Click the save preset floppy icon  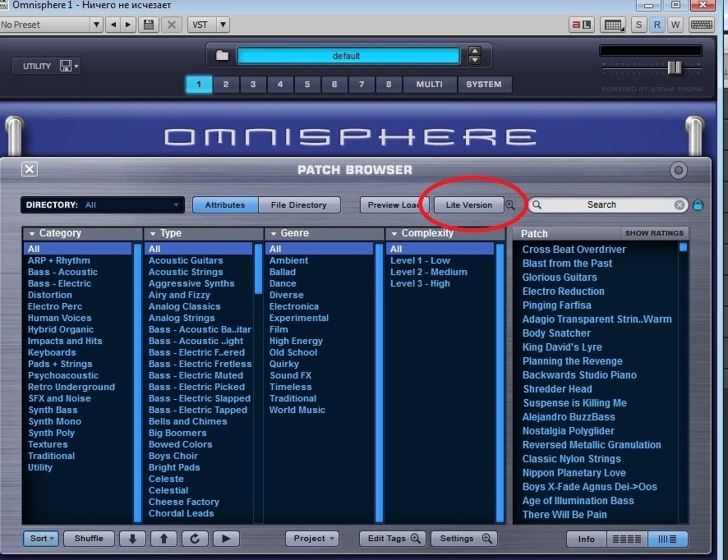(149, 25)
